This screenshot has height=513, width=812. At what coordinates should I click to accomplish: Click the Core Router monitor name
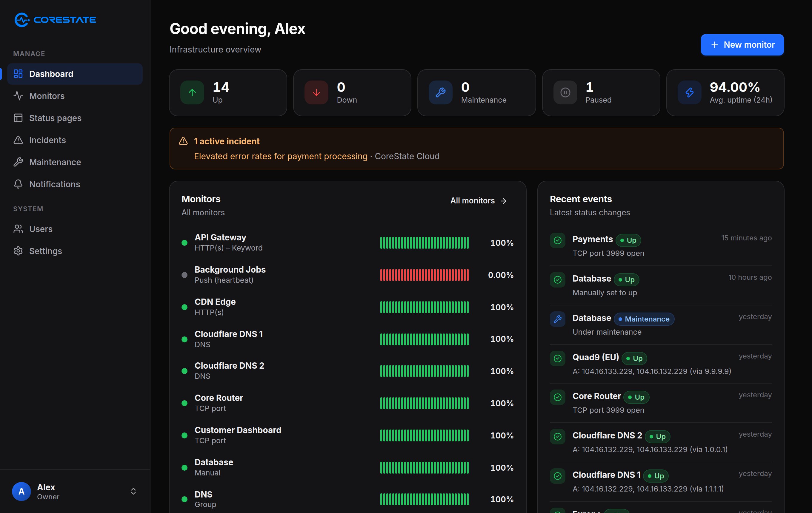coord(219,398)
